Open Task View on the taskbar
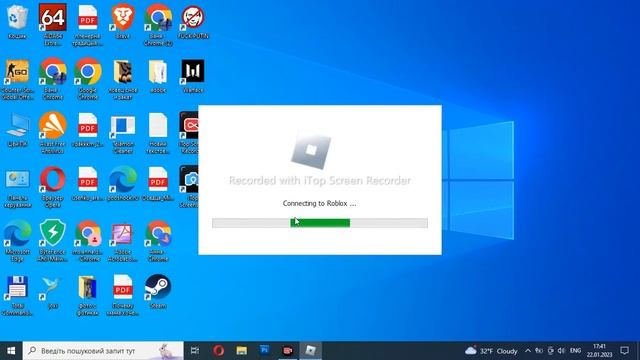 point(195,351)
